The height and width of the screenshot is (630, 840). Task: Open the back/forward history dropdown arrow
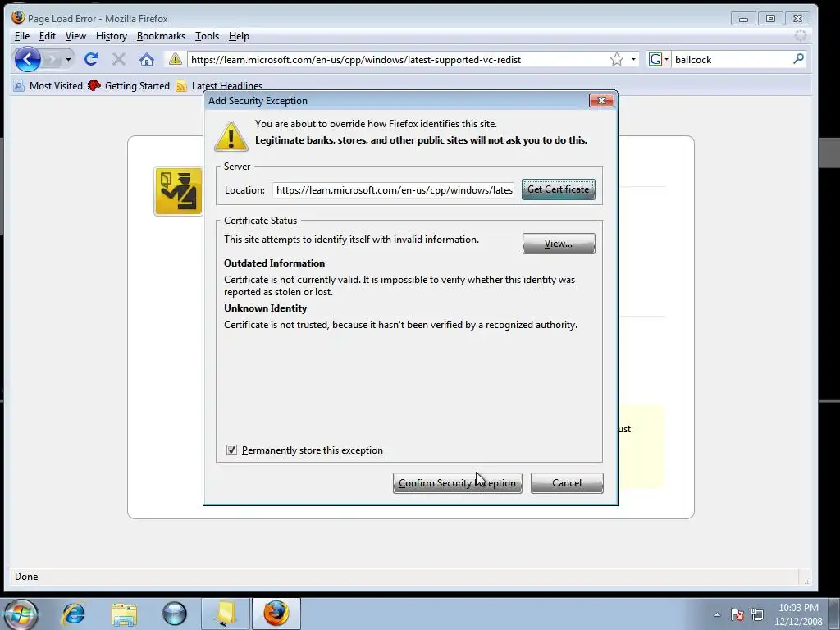pyautogui.click(x=68, y=59)
